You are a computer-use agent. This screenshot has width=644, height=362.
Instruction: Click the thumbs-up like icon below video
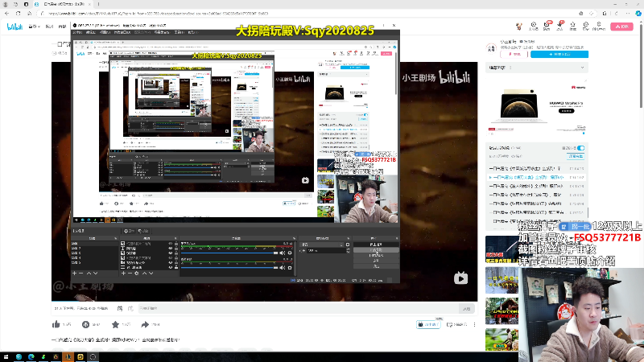click(56, 324)
